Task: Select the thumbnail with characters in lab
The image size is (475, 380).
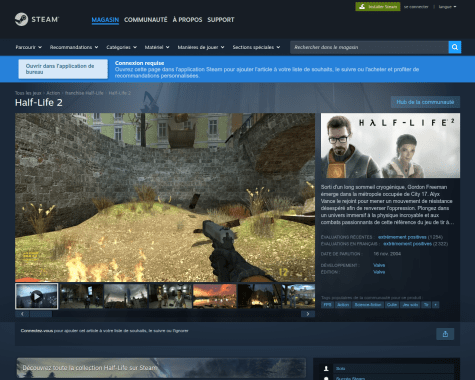Action: (x=170, y=296)
